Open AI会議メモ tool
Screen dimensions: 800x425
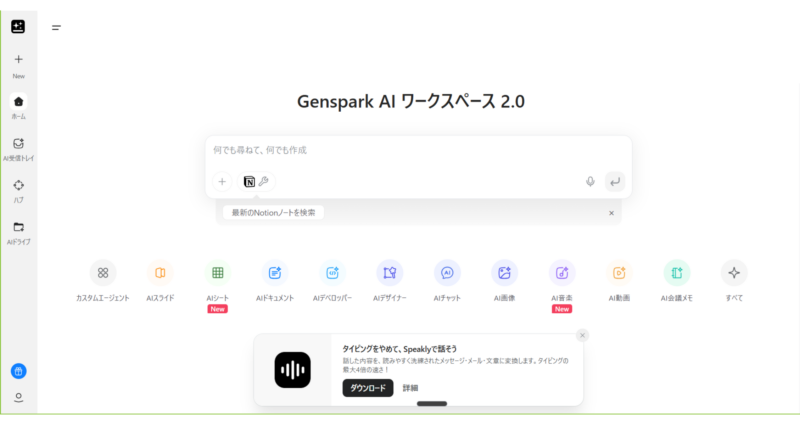pos(677,273)
